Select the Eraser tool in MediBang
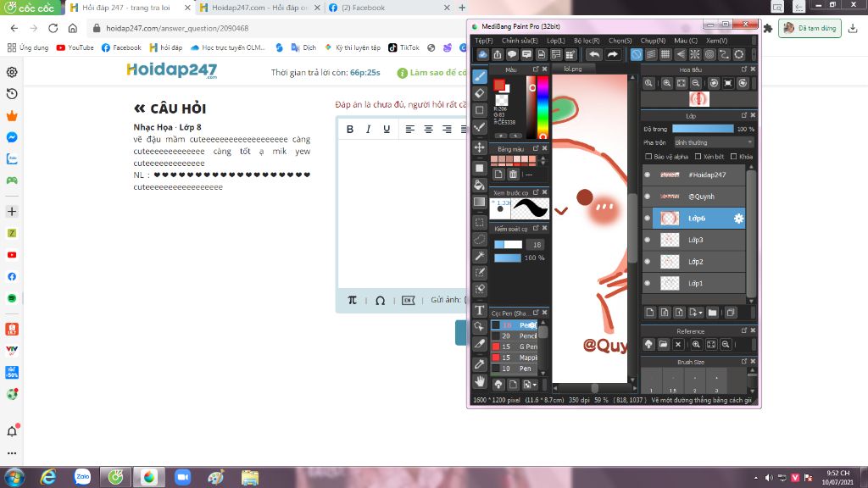868x488 pixels. tap(480, 93)
